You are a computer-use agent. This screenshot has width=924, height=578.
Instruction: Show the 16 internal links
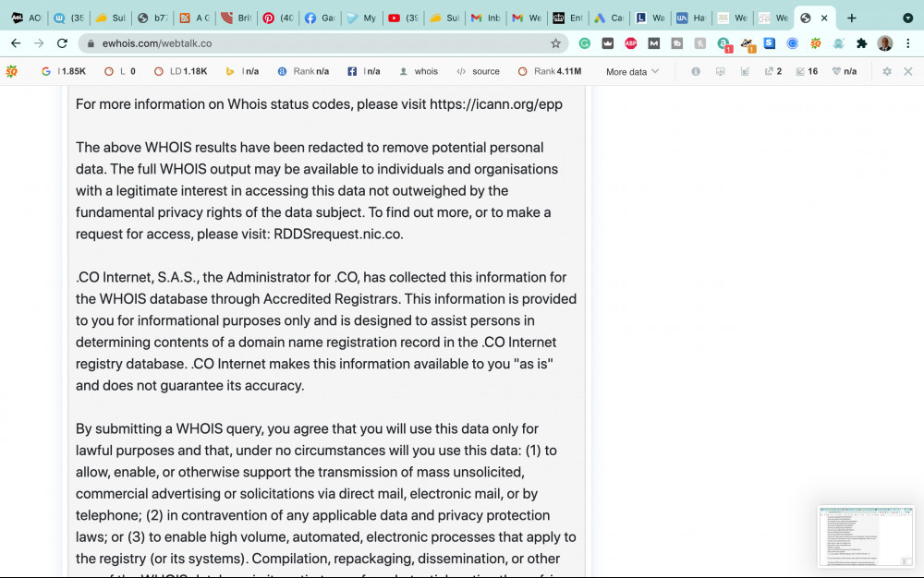click(x=807, y=71)
